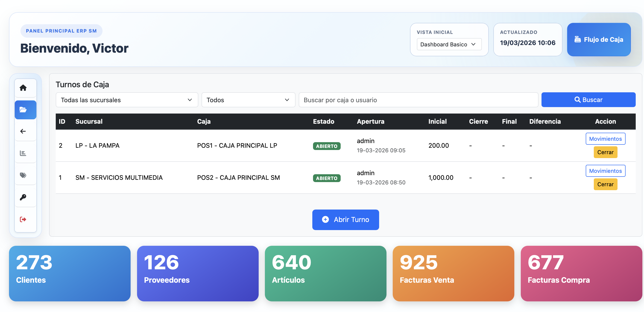Open the chart reports sidebar icon

(x=23, y=153)
